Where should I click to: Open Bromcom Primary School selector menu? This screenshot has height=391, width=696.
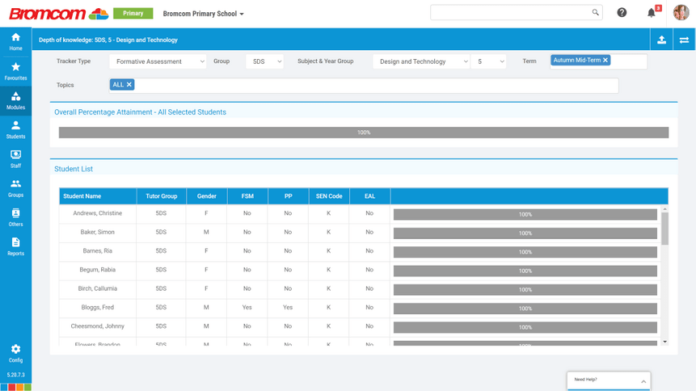click(203, 14)
